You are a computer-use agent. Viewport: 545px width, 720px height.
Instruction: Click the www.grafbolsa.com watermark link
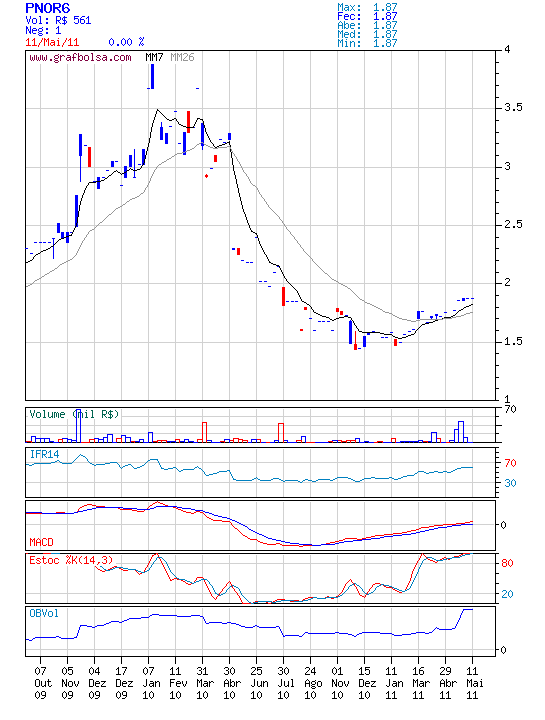tap(80, 58)
